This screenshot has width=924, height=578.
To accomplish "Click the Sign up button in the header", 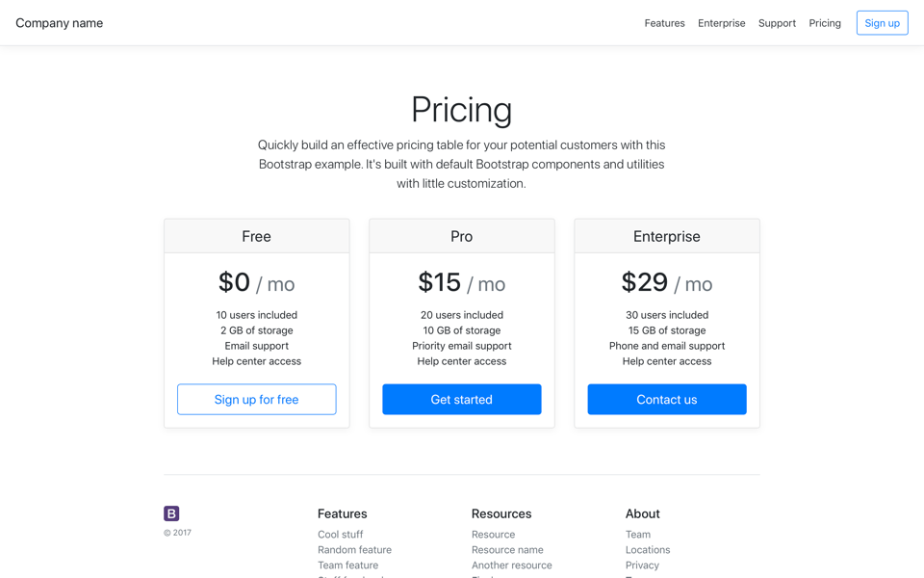I will 882,22.
